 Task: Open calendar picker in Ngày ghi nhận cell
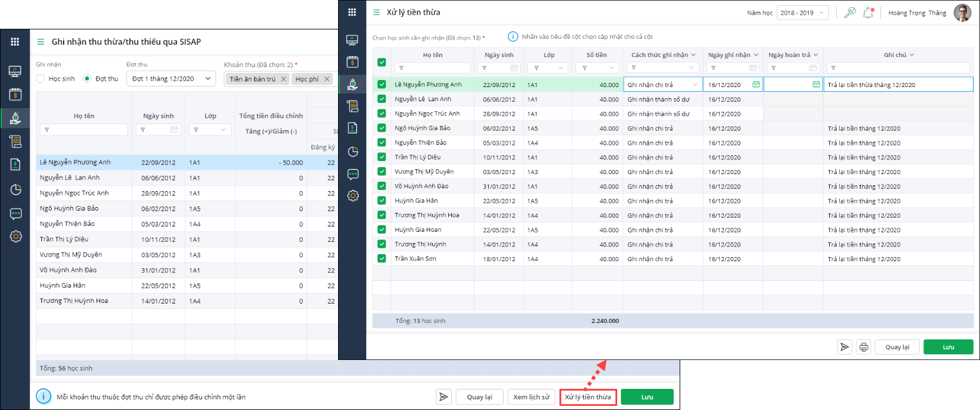coord(756,85)
